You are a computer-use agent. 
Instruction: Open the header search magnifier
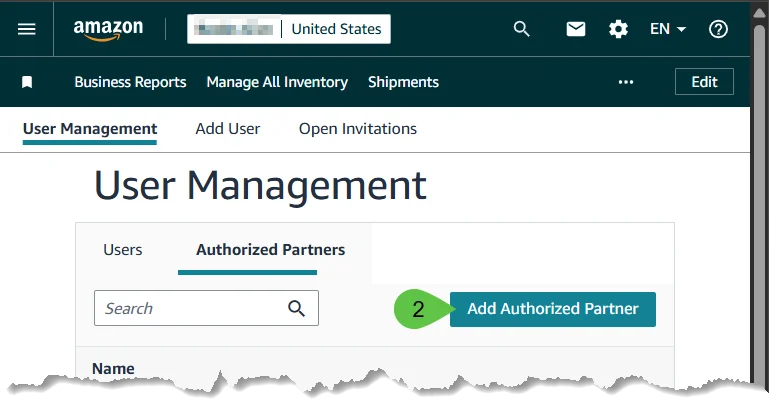pos(521,29)
